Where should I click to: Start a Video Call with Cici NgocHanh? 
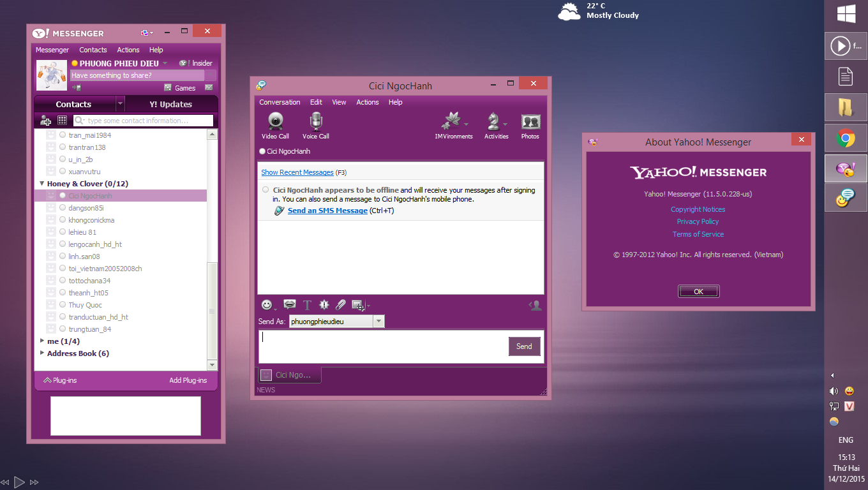(x=276, y=125)
